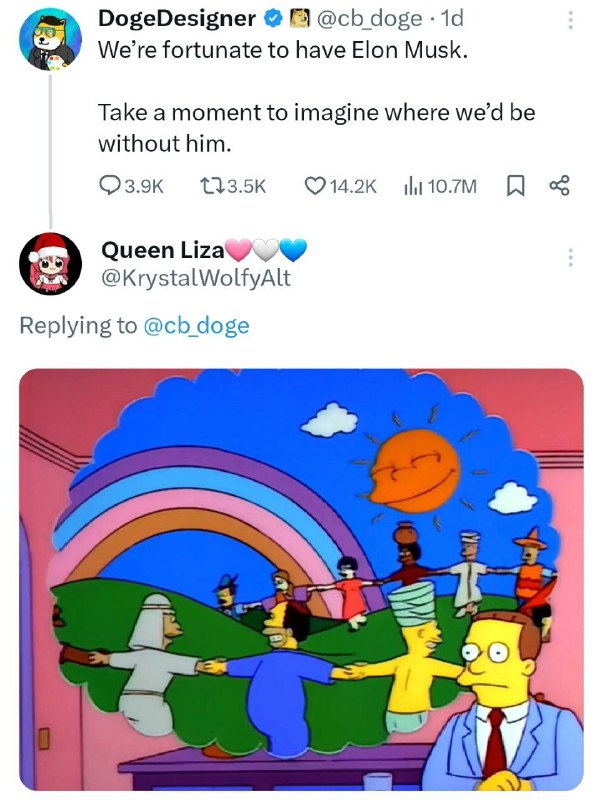
Task: Click the 1d timestamp on the tweet
Action: 452,19
